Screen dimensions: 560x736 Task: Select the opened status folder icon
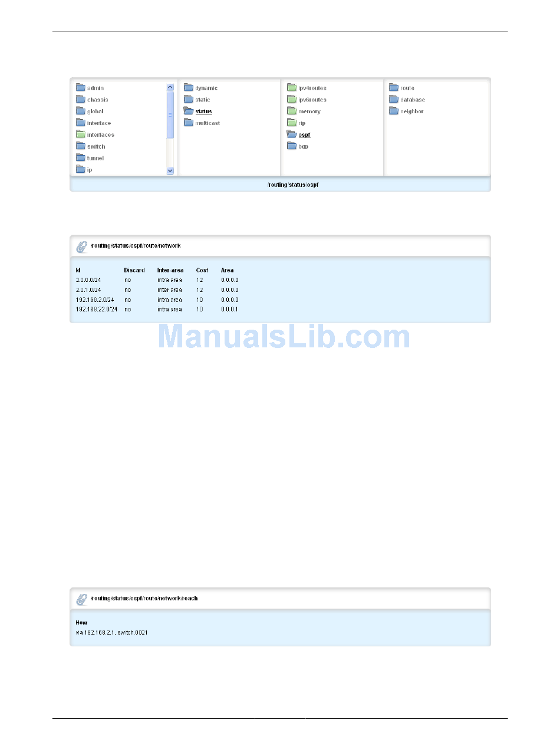pos(189,111)
